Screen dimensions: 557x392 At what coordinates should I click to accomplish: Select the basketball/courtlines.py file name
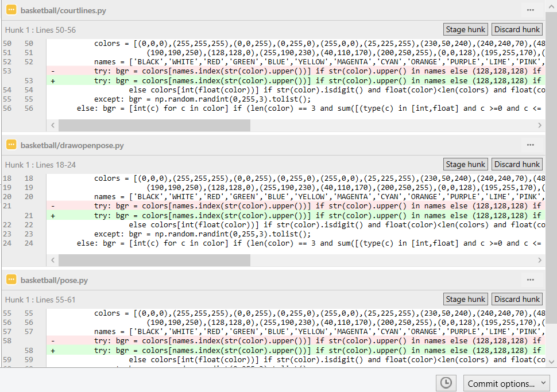pyautogui.click(x=63, y=10)
